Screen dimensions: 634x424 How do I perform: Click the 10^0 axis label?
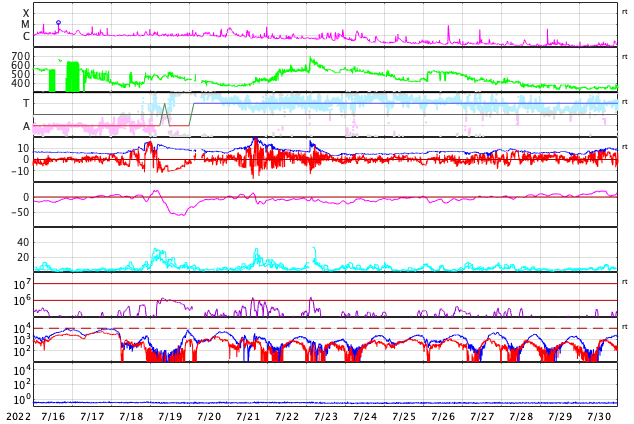pyautogui.click(x=22, y=399)
